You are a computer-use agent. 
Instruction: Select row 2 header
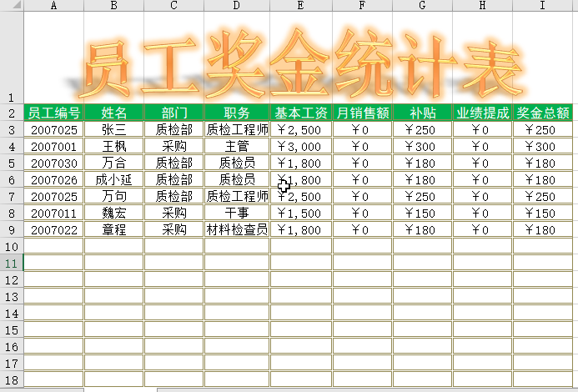click(12, 113)
